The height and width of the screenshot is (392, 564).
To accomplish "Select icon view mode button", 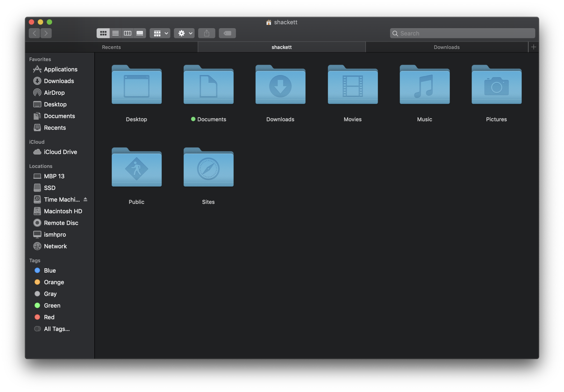I will (x=103, y=33).
